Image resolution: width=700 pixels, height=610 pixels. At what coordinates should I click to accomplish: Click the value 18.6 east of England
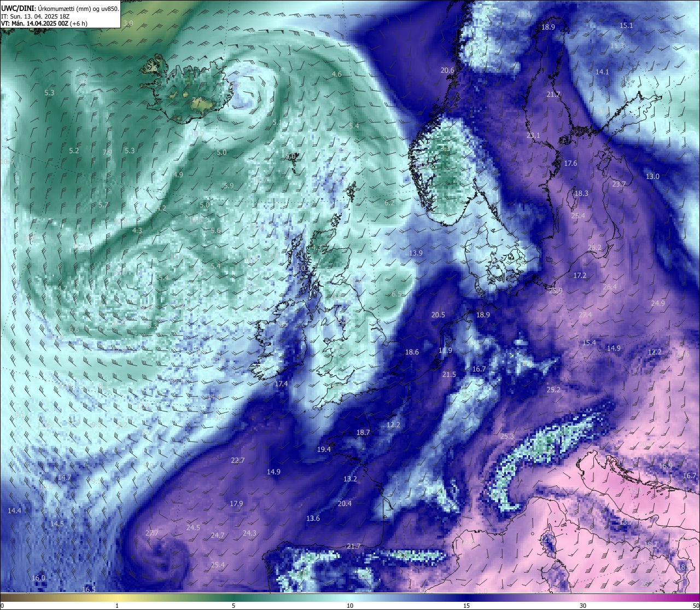412,352
